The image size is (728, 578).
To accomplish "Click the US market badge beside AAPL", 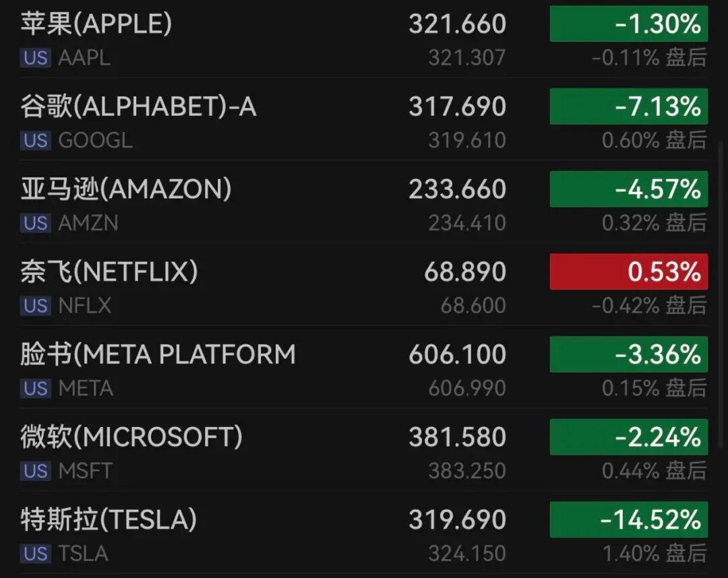I will point(35,58).
